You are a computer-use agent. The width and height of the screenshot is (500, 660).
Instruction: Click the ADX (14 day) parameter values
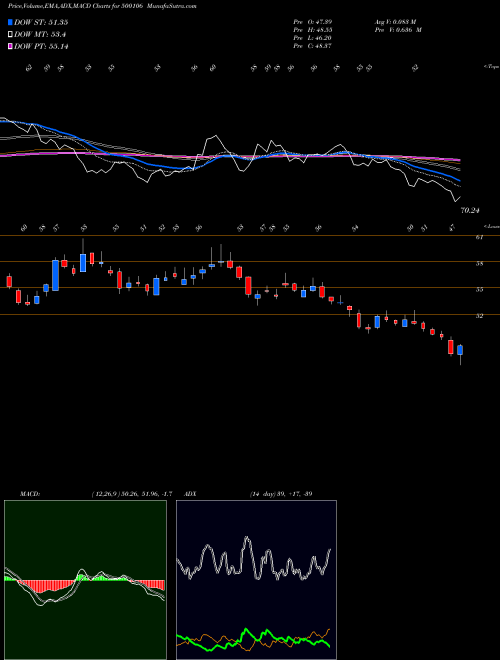(x=281, y=494)
